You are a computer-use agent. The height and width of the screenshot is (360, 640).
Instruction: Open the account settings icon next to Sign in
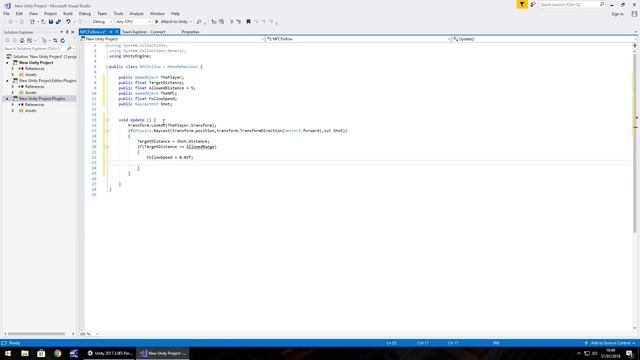634,14
